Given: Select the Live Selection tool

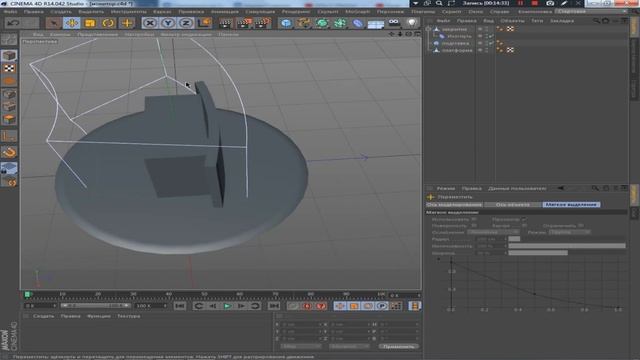Looking at the screenshot, I should click(x=53, y=23).
